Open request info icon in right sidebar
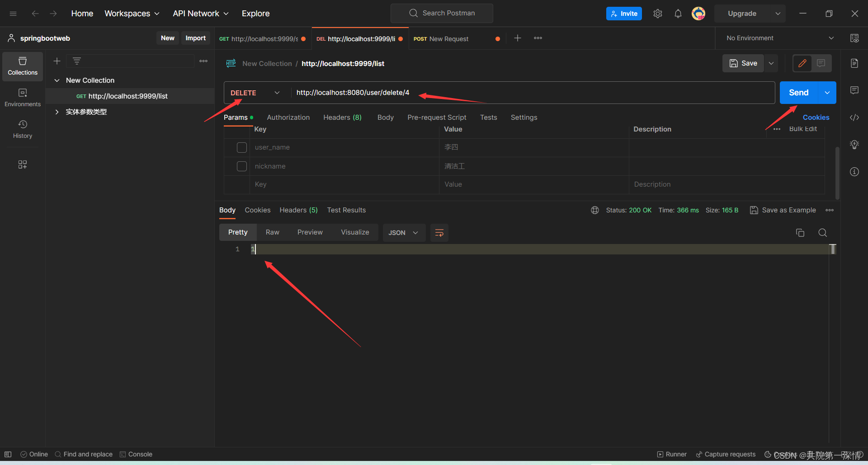868x465 pixels. point(854,172)
